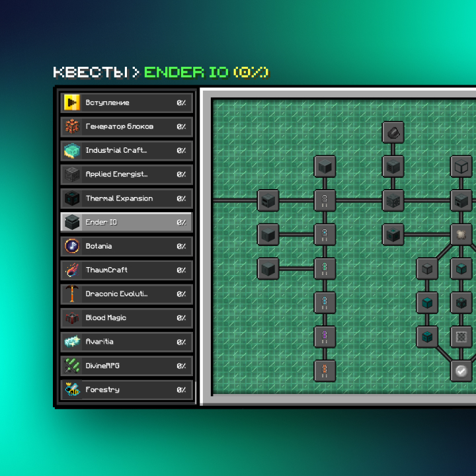Open the Draconic Evolution quest category
Image resolution: width=476 pixels, height=476 pixels.
[x=126, y=294]
